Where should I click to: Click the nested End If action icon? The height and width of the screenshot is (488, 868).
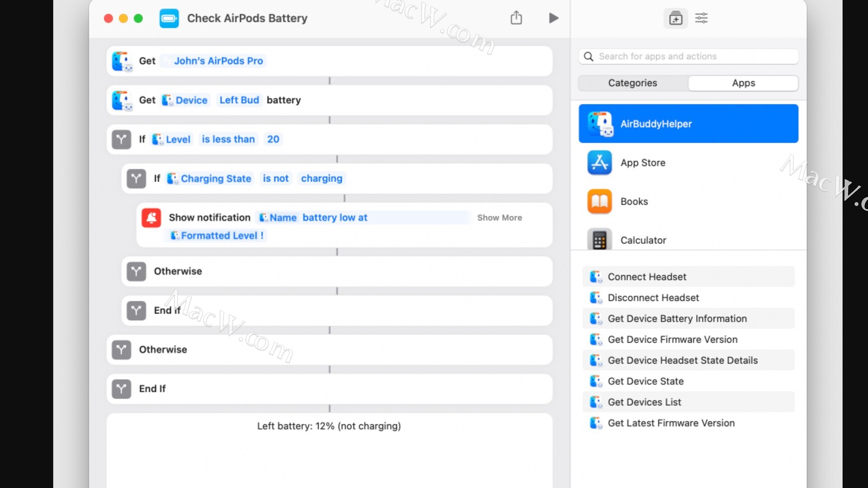pyautogui.click(x=136, y=310)
